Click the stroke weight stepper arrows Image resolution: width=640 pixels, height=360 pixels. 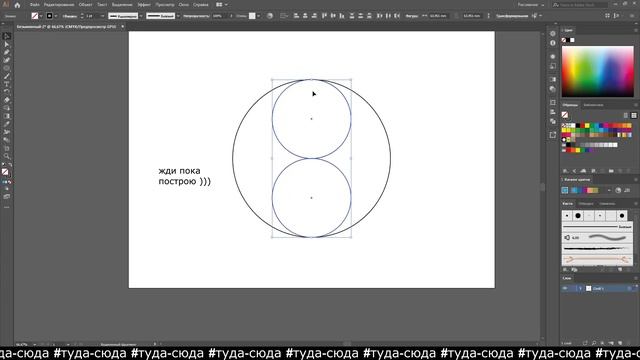click(x=82, y=16)
